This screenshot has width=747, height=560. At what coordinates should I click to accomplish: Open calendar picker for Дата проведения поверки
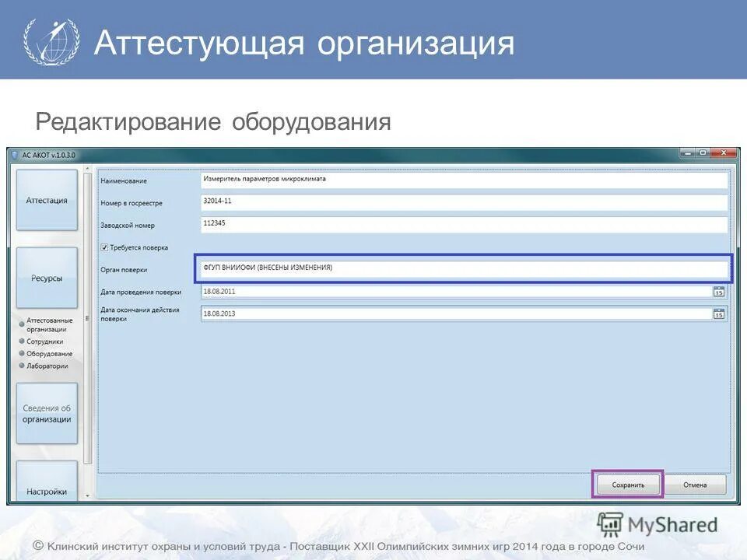coord(720,292)
